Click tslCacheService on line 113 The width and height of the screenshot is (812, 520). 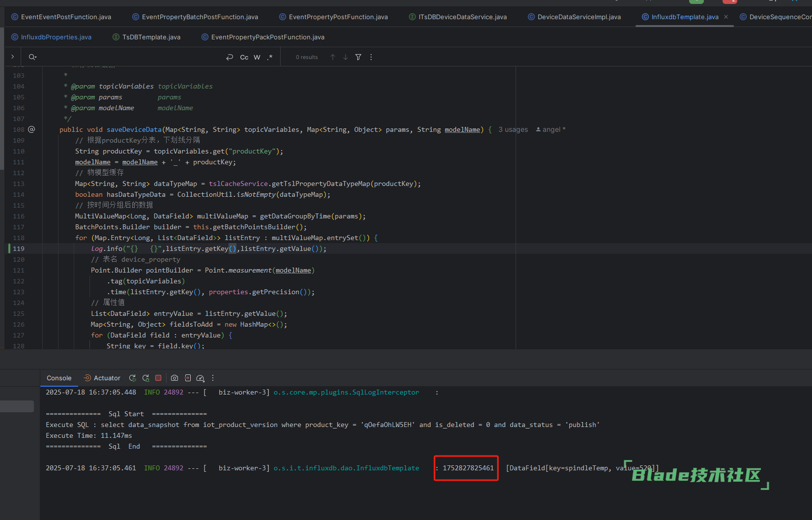tap(238, 184)
